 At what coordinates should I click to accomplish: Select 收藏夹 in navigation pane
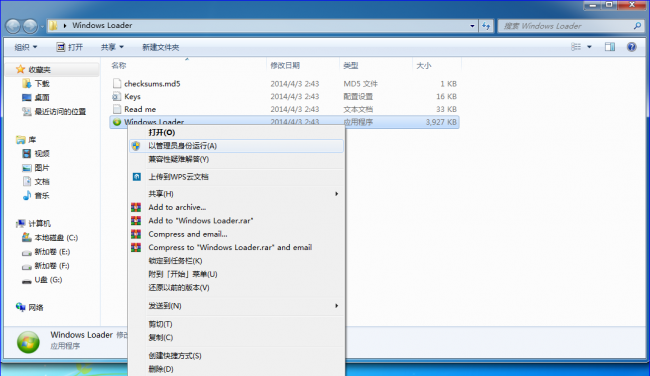tap(39, 70)
